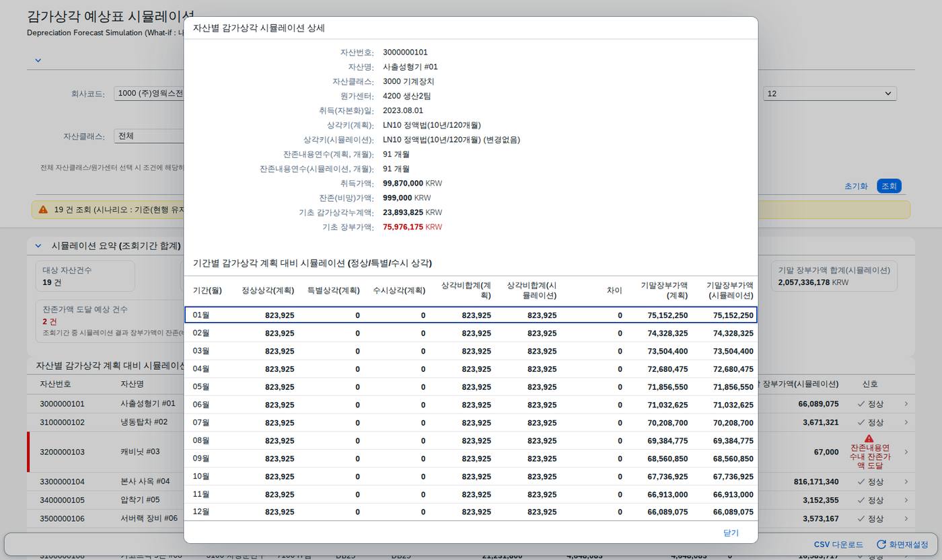Click the 조회 search button
The height and width of the screenshot is (560, 942).
click(889, 186)
